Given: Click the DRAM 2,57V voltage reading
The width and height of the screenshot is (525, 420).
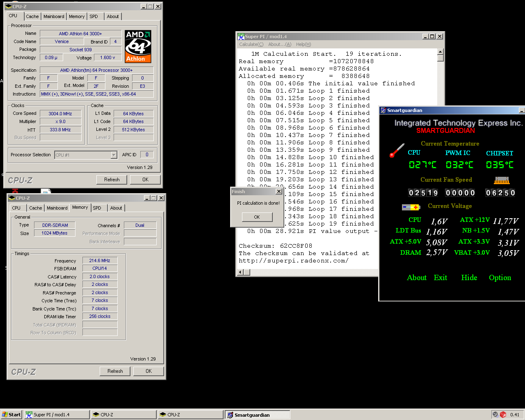Looking at the screenshot, I should pyautogui.click(x=436, y=253).
